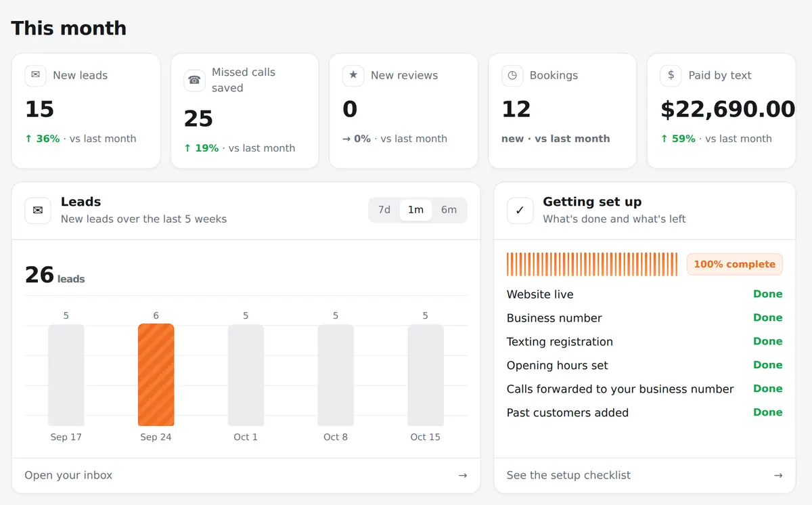Image resolution: width=812 pixels, height=505 pixels.
Task: Click the Opening hours set checklist row
Action: click(x=645, y=366)
